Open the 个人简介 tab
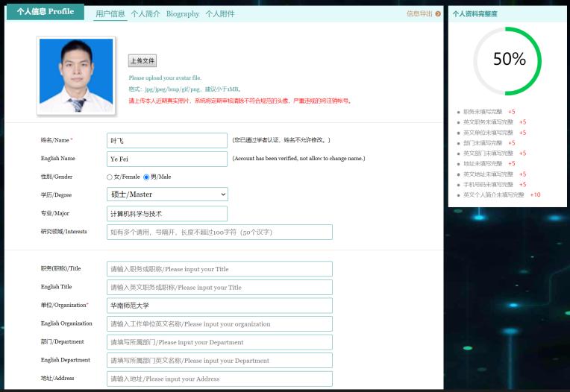The image size is (570, 392). click(145, 13)
